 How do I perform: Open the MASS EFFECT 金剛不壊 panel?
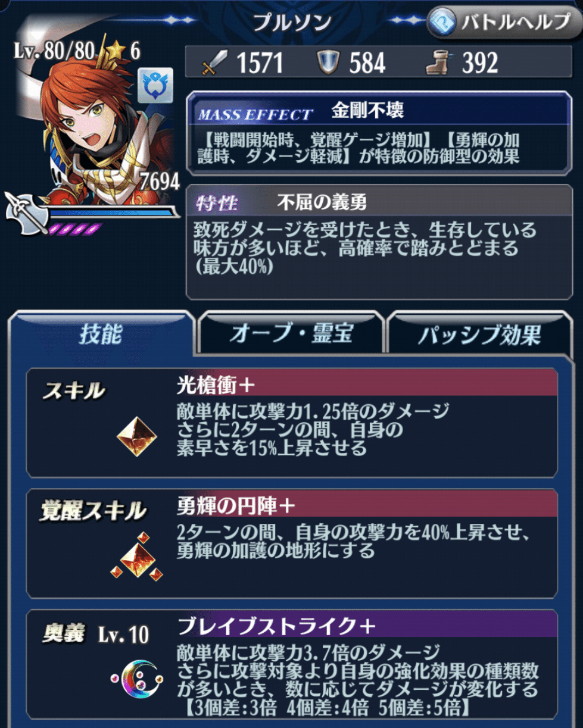(379, 132)
